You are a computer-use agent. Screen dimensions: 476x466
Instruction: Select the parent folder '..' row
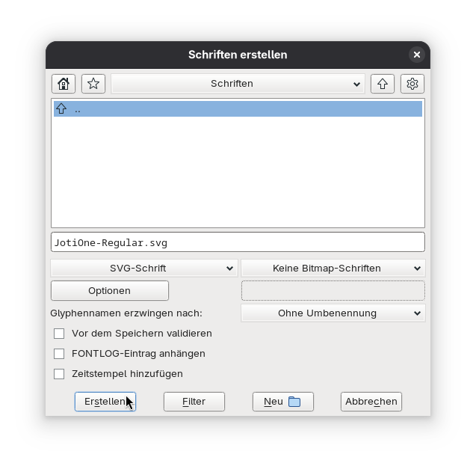pos(238,108)
